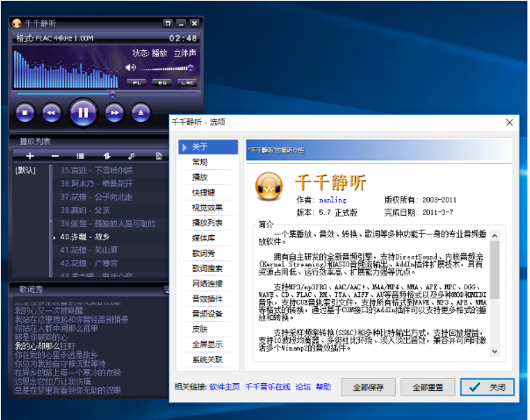Pause the currently playing song
Viewport: 530px width, 420px height.
tap(82, 112)
